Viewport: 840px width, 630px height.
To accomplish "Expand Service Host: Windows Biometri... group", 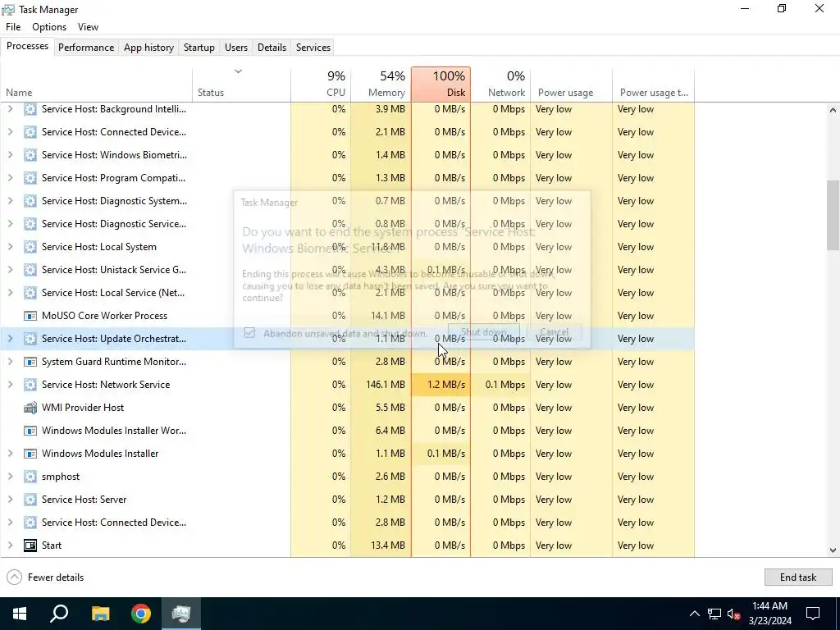I will point(10,155).
